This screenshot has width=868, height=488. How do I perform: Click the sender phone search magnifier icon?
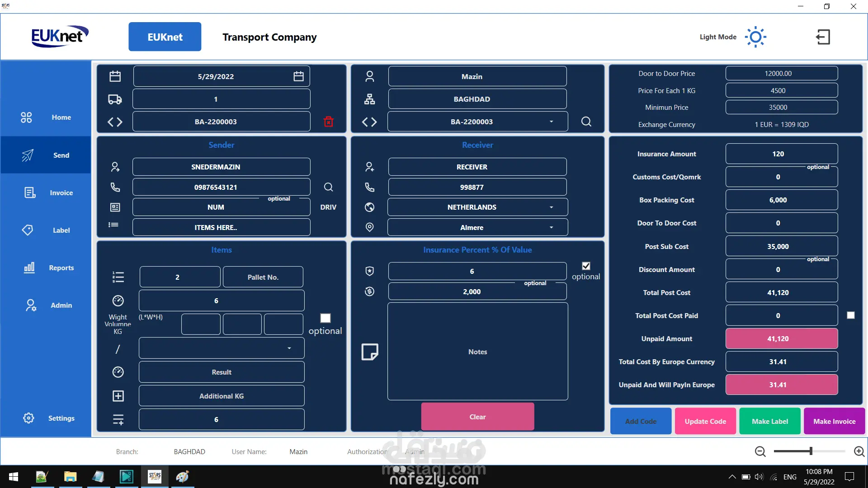(329, 187)
